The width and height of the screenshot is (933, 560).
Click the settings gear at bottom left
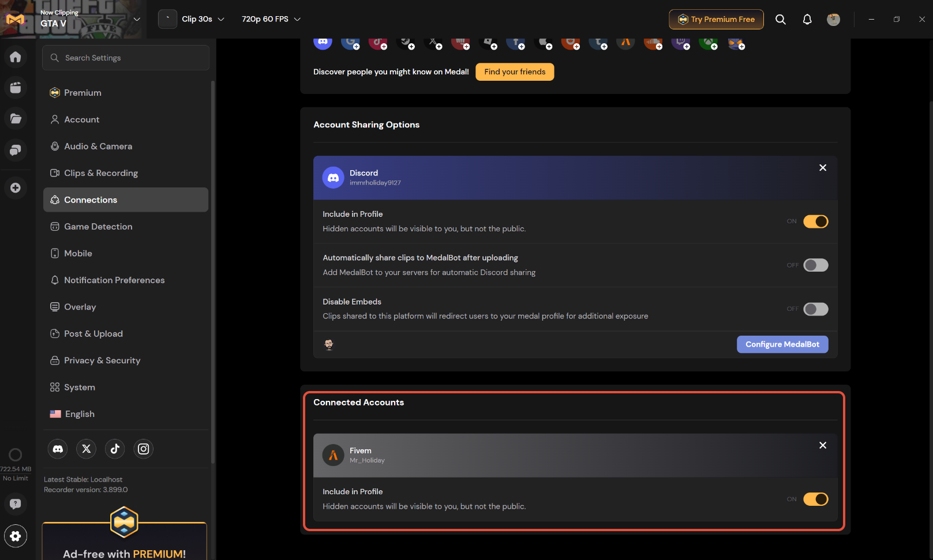(x=16, y=536)
